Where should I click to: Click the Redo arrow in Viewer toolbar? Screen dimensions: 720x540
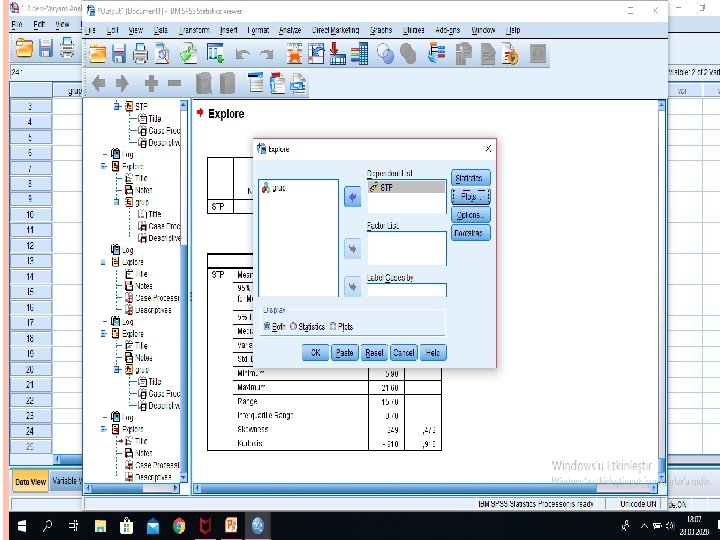[x=267, y=54]
